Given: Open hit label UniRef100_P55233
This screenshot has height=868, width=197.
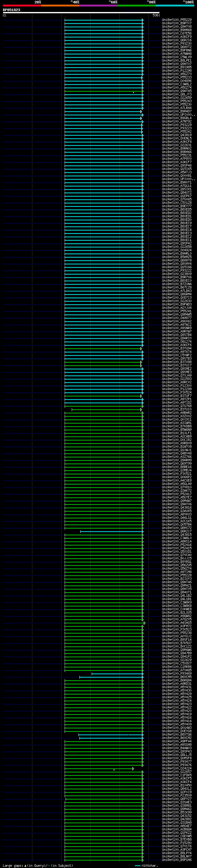Looking at the screenshot, I should coord(177,78).
